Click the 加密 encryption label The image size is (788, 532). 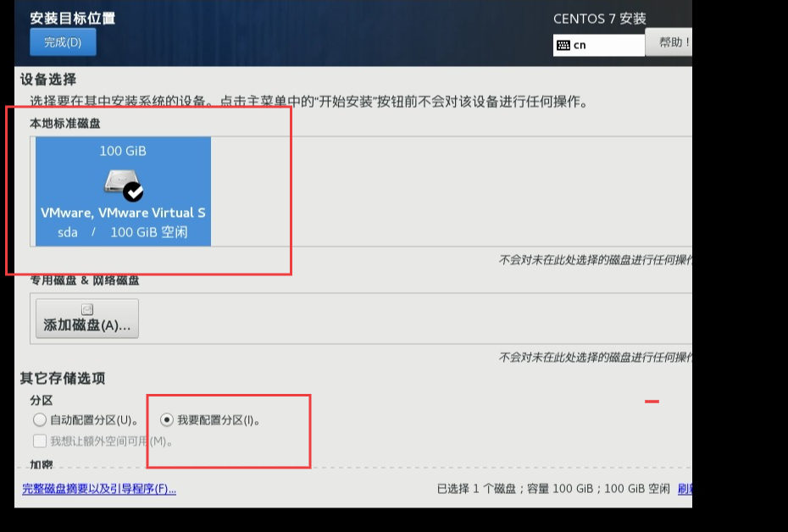(x=42, y=465)
